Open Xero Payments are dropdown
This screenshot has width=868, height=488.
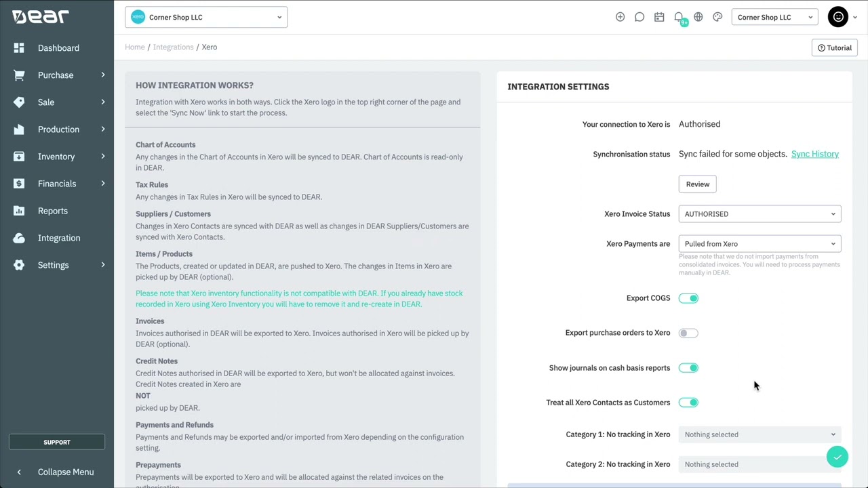[759, 244]
